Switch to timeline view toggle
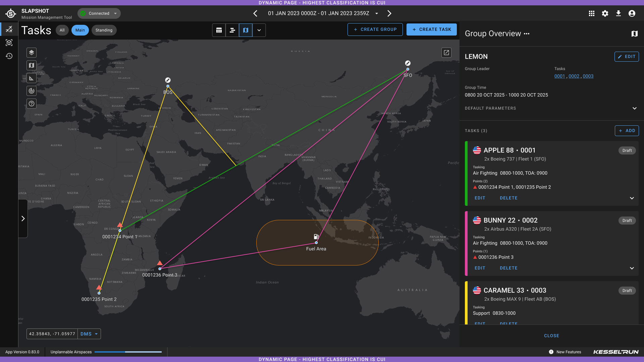This screenshot has height=362, width=644. 232,30
